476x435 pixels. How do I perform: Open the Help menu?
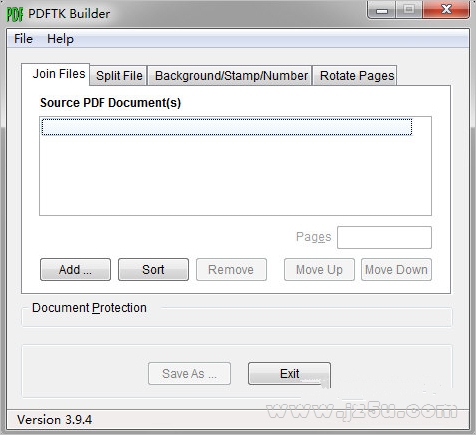pyautogui.click(x=60, y=39)
